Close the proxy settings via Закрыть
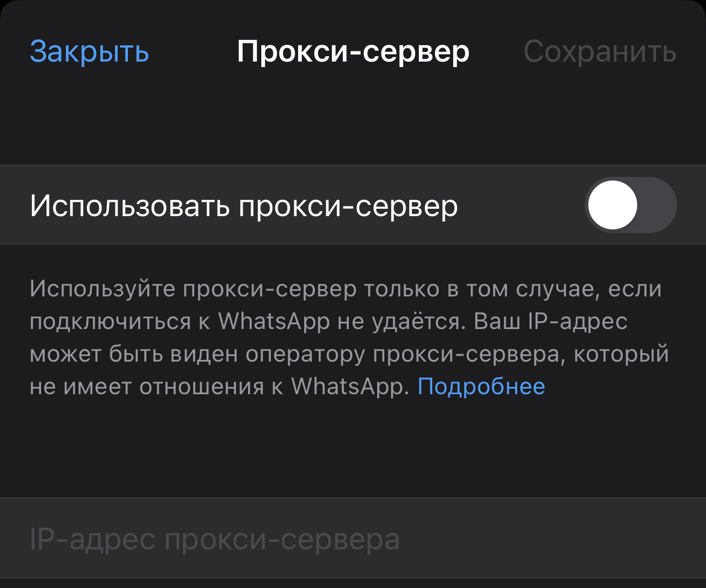 (89, 52)
